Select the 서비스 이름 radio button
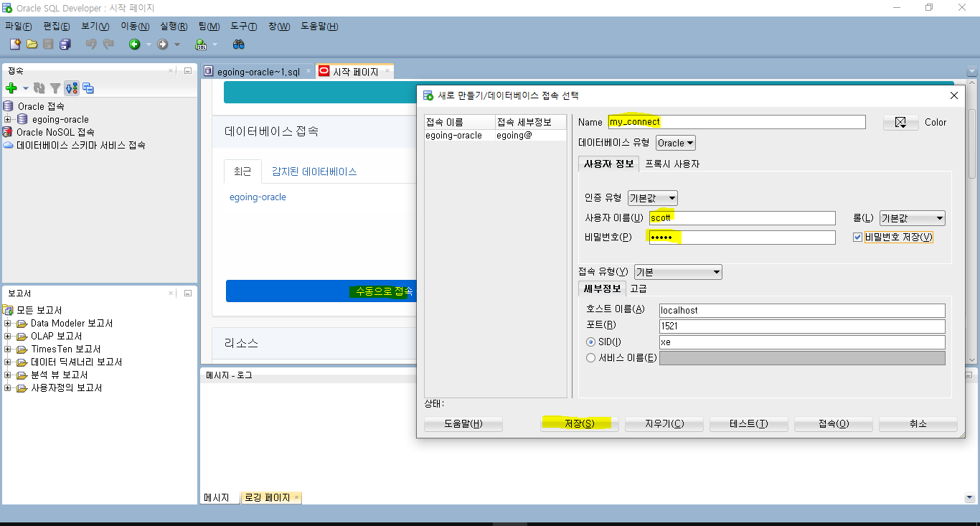This screenshot has height=526, width=980. [x=591, y=358]
